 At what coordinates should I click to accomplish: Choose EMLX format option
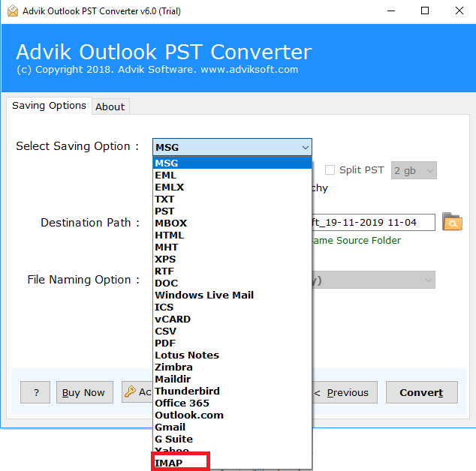pyautogui.click(x=232, y=187)
